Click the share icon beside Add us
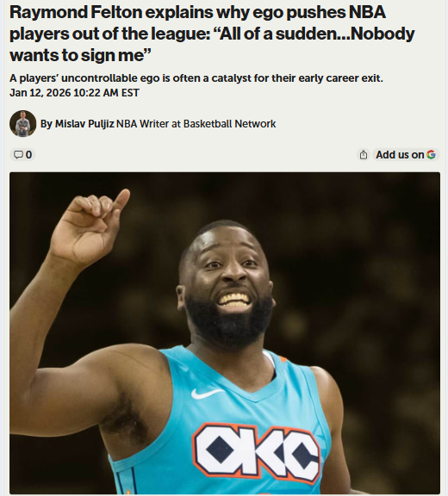The height and width of the screenshot is (496, 448). pyautogui.click(x=364, y=155)
